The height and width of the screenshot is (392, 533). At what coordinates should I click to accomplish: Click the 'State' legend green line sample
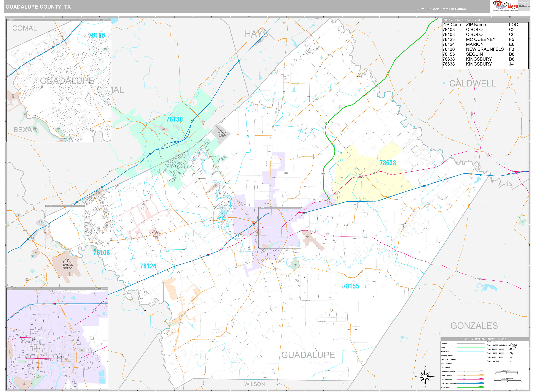click(471, 347)
